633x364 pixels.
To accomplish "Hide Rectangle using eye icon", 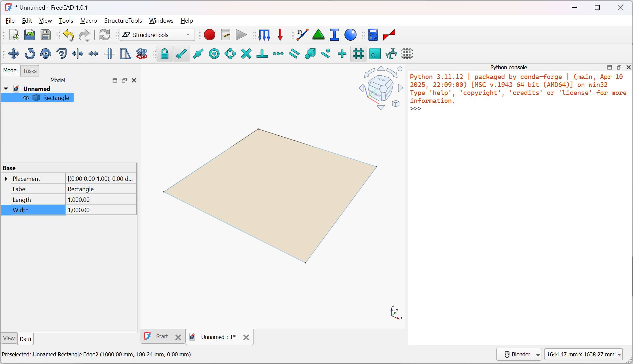I will point(26,98).
